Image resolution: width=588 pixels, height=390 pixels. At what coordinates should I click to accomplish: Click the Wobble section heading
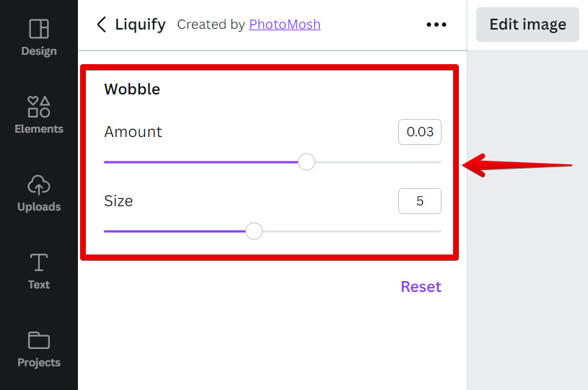pyautogui.click(x=132, y=89)
